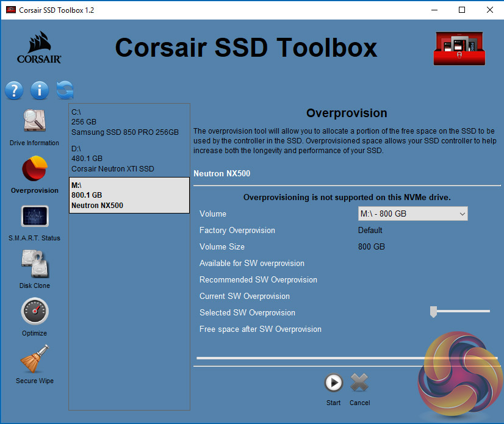This screenshot has height=424, width=504.
Task: Select the Overprovision pie chart icon
Action: coord(34,170)
